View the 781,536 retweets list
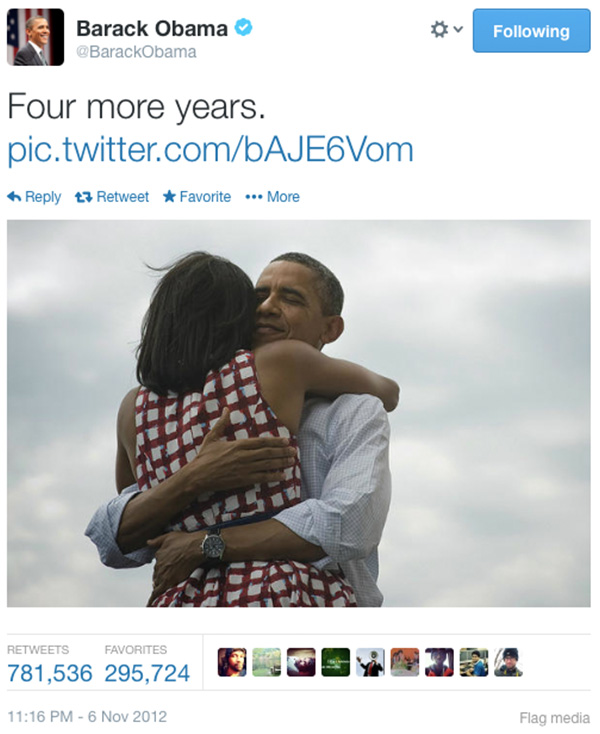Image resolution: width=600 pixels, height=734 pixels. tap(50, 673)
